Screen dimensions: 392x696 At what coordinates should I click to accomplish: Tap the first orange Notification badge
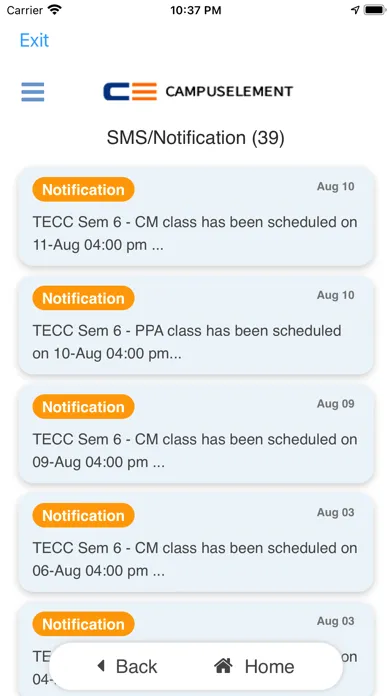pos(83,190)
